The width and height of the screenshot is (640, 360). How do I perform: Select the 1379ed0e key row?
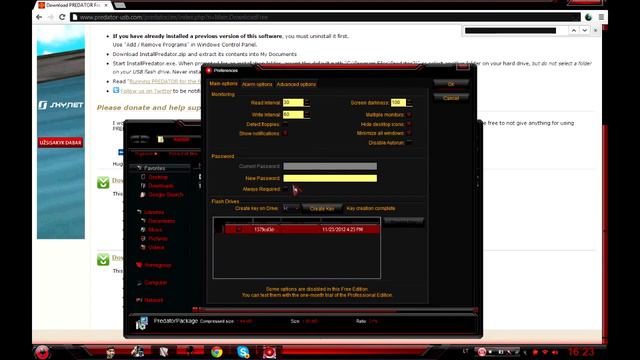(x=302, y=229)
